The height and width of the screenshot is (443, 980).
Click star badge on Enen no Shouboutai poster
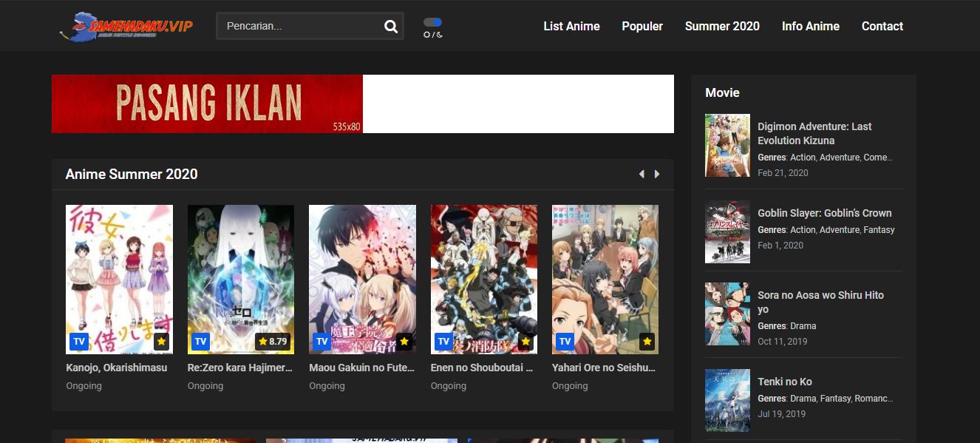click(x=525, y=342)
